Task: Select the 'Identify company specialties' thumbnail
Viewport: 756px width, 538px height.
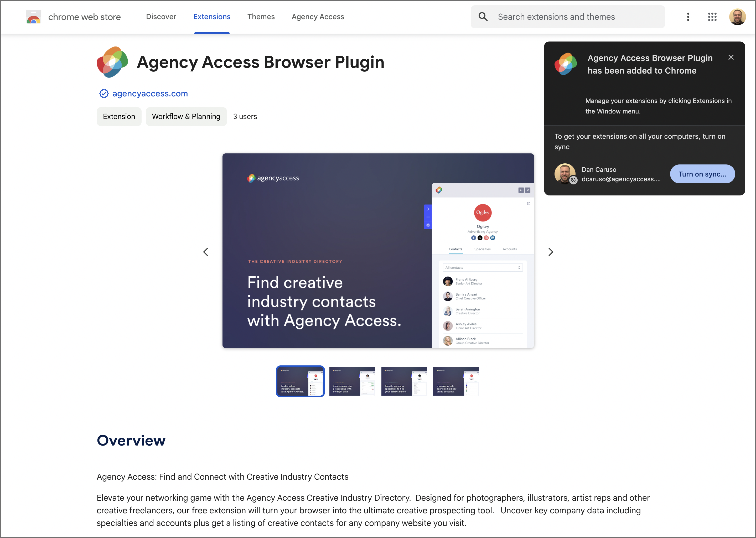Action: tap(404, 381)
